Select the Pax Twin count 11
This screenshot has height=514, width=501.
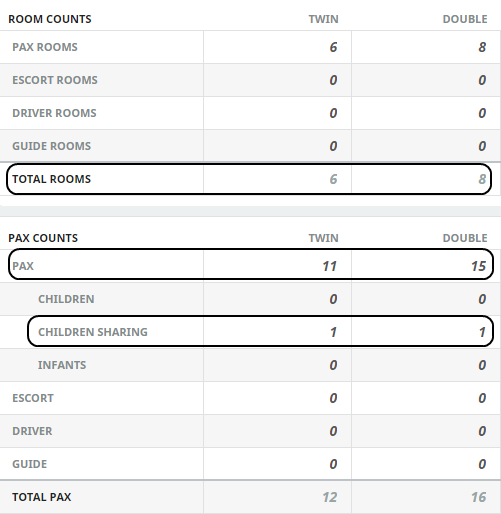[x=330, y=266]
